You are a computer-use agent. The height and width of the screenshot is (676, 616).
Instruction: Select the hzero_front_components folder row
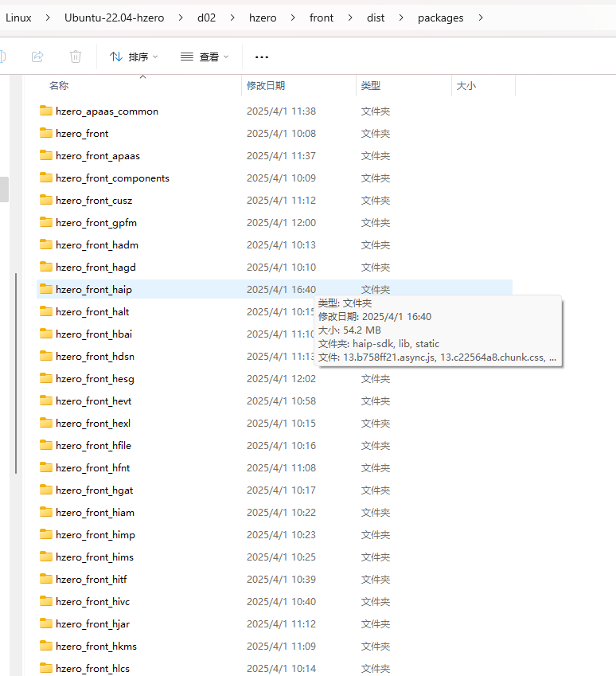coord(112,178)
